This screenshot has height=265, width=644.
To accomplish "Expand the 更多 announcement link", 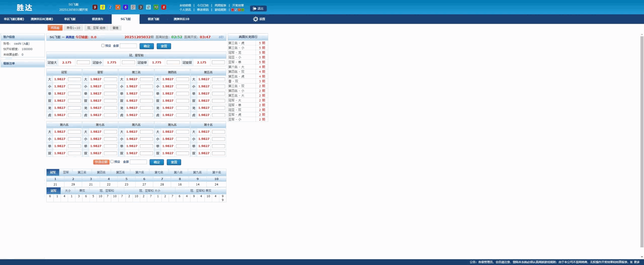I will pyautogui.click(x=636, y=262).
